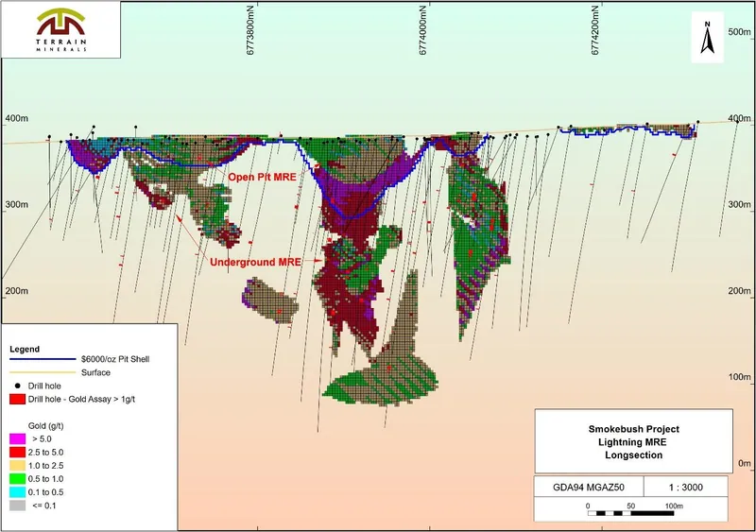
Task: Click the 'Longsection' title text
Action: coord(633,455)
